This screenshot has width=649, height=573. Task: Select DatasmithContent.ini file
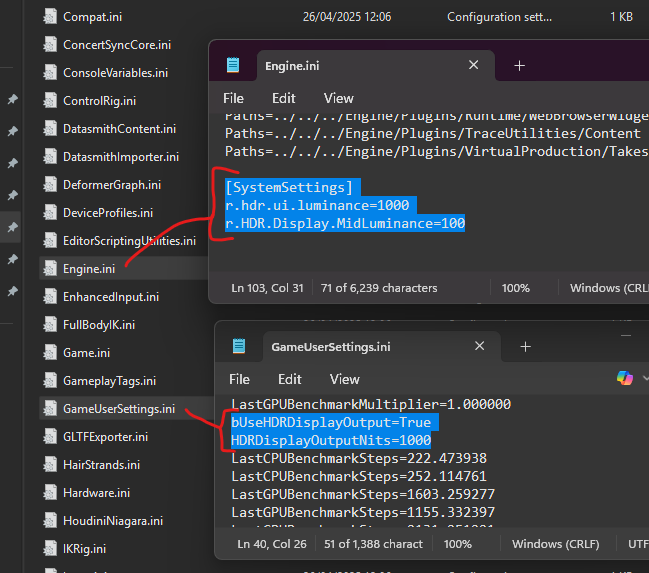(119, 129)
